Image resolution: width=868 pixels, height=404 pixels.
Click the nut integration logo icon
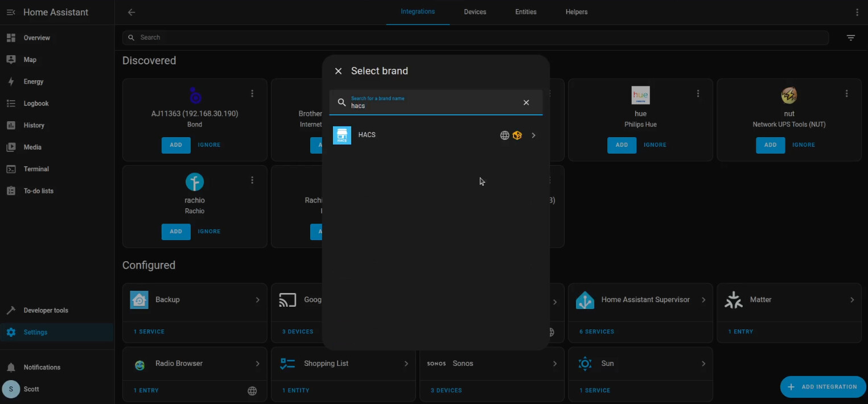tap(789, 95)
